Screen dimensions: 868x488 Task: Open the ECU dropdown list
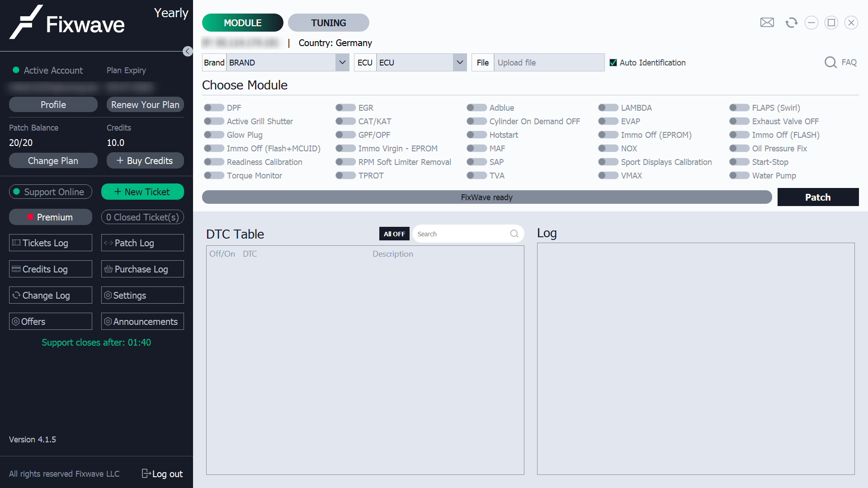click(x=460, y=62)
